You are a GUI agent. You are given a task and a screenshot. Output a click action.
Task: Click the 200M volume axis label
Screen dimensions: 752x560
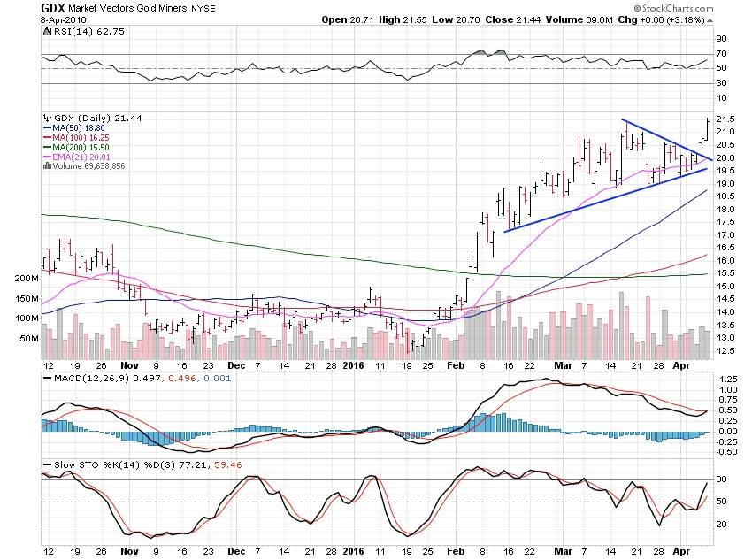point(27,278)
